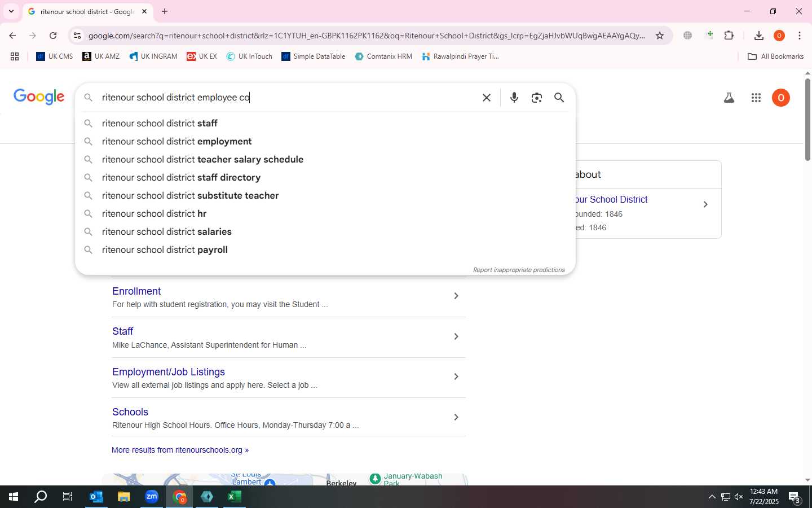Screen dimensions: 812x508
Task: Open Zoom from the taskbar
Action: (152, 497)
